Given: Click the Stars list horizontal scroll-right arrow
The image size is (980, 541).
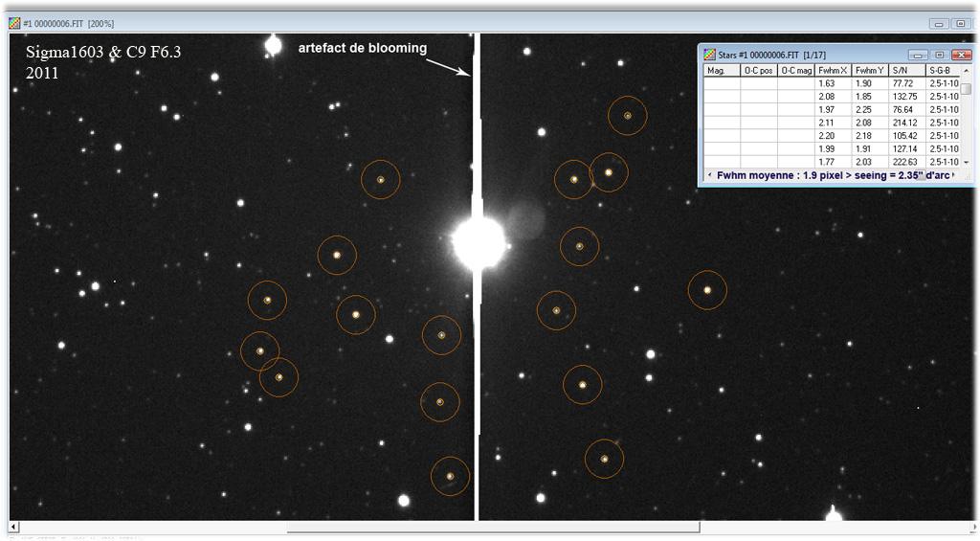Looking at the screenshot, I should [953, 174].
